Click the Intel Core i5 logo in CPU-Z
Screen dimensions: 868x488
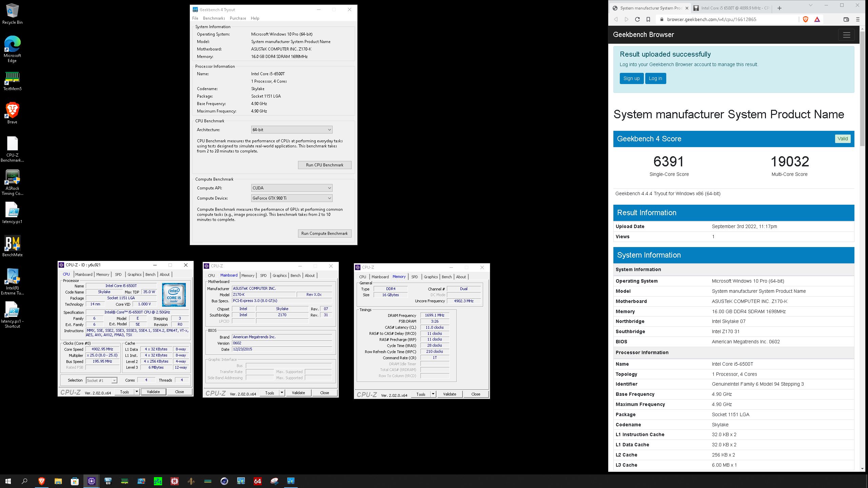pos(174,295)
